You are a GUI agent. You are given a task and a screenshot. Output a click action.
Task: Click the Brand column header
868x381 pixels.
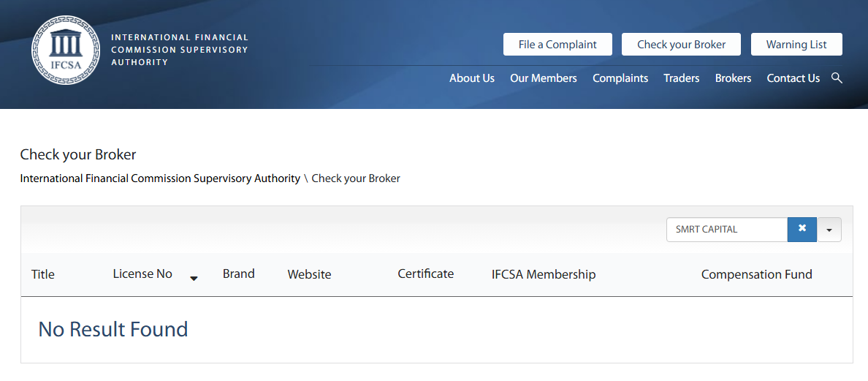click(x=239, y=274)
